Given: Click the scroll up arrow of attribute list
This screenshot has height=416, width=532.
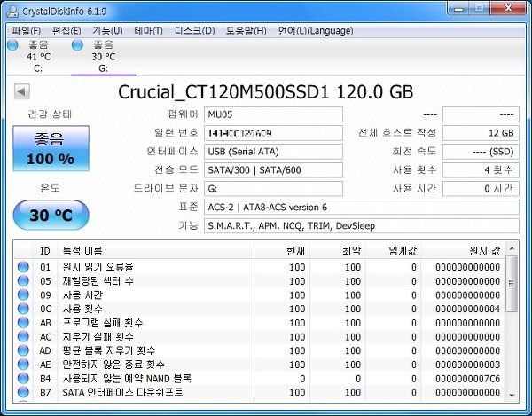Looking at the screenshot, I should tap(512, 248).
